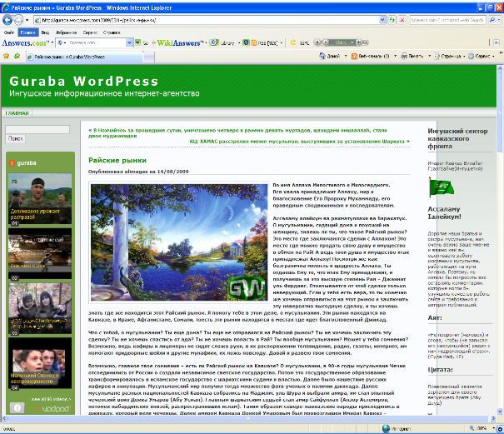The height and width of the screenshot is (434, 504).
Task: Open the zoom level control in status bar
Action: pos(482,428)
